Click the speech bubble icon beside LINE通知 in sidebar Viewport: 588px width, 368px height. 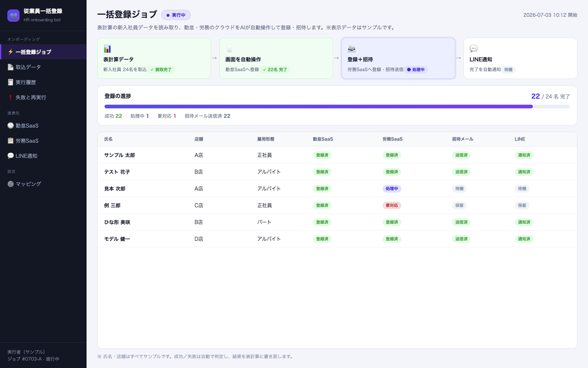coord(11,156)
